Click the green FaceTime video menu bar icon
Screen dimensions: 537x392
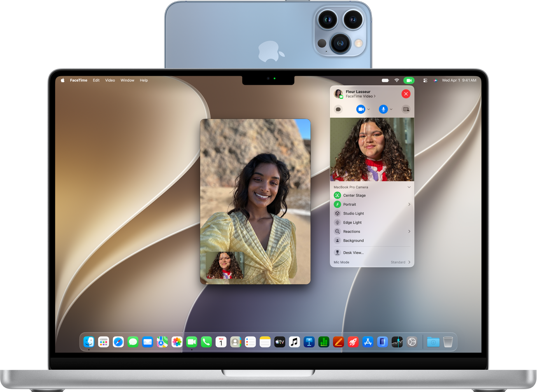409,80
